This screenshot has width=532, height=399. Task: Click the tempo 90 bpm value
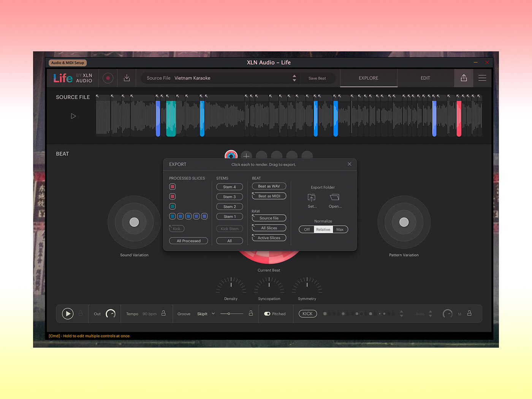[149, 314]
